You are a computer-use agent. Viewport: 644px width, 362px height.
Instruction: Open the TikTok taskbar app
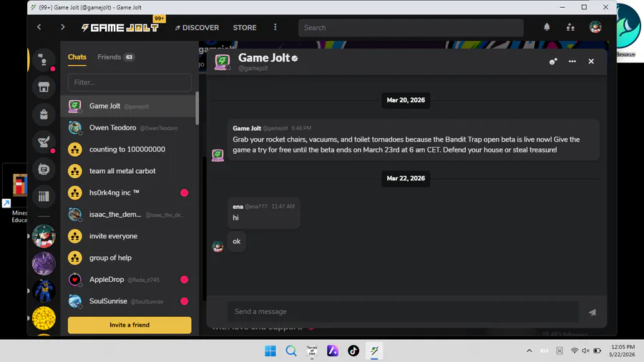pos(353,351)
